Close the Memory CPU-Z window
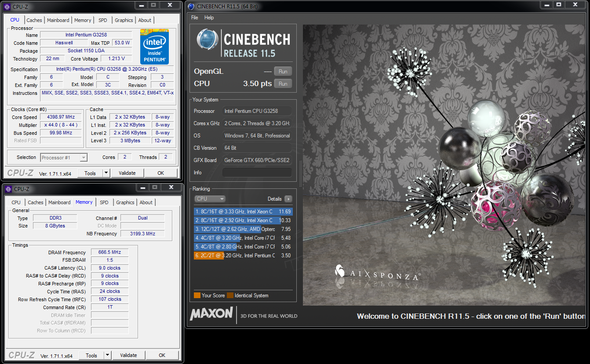The width and height of the screenshot is (590, 364). click(x=171, y=187)
